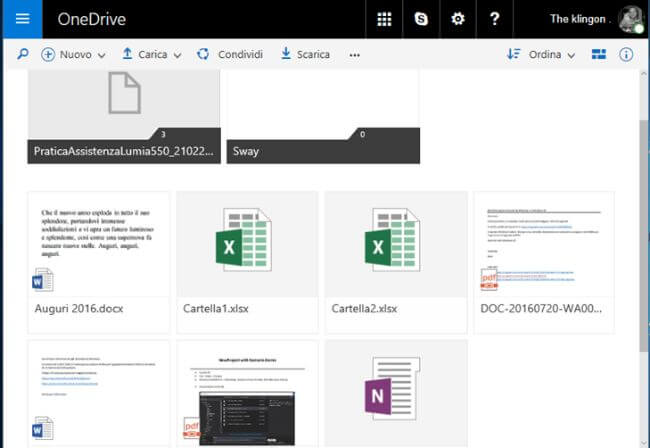Open the OneNote notebook file icon
650x448 pixels.
(393, 389)
